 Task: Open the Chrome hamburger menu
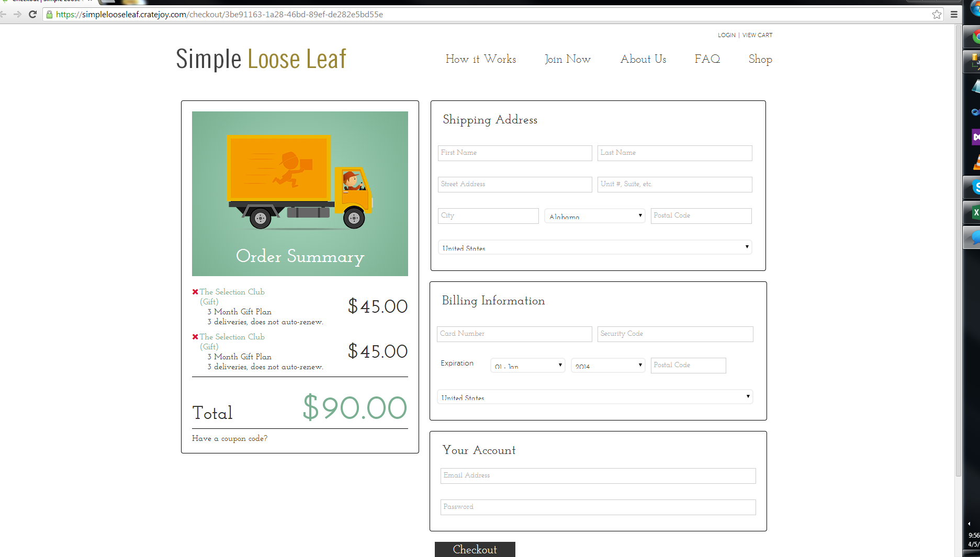(x=954, y=15)
